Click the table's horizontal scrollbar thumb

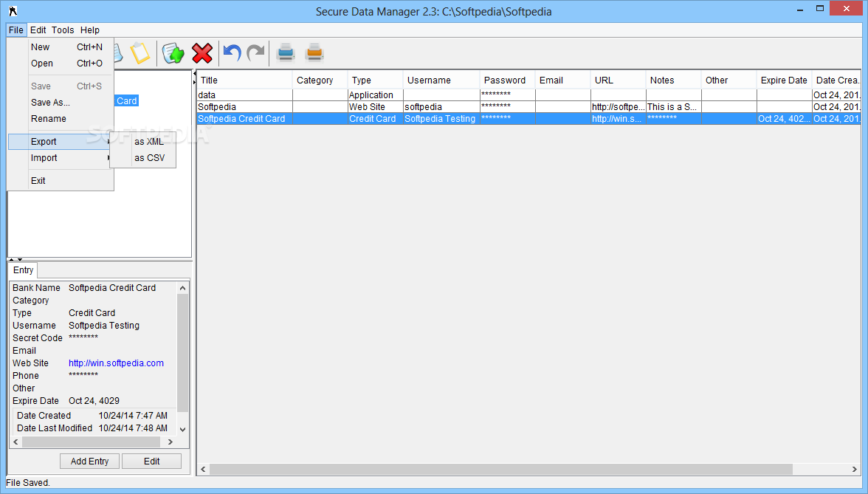point(501,469)
